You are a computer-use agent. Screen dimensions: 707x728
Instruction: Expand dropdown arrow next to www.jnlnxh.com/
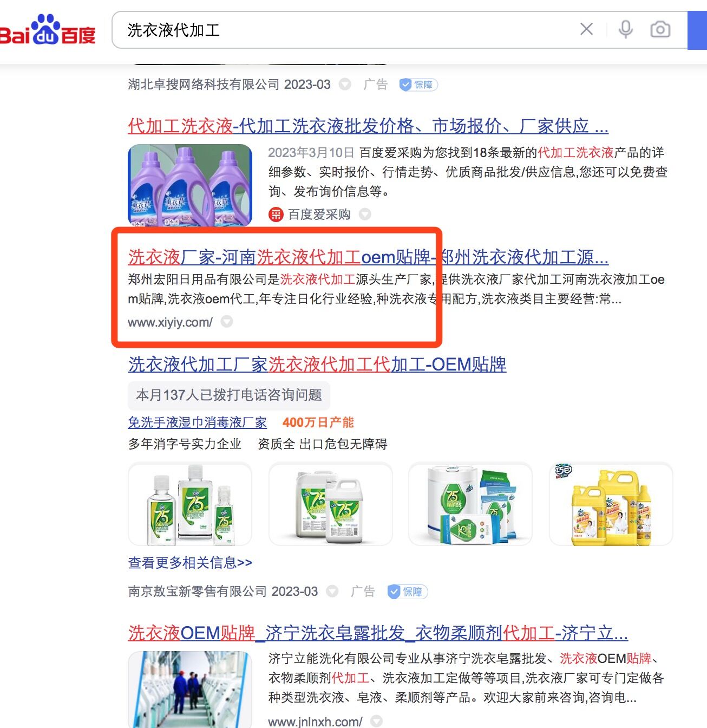(x=376, y=721)
